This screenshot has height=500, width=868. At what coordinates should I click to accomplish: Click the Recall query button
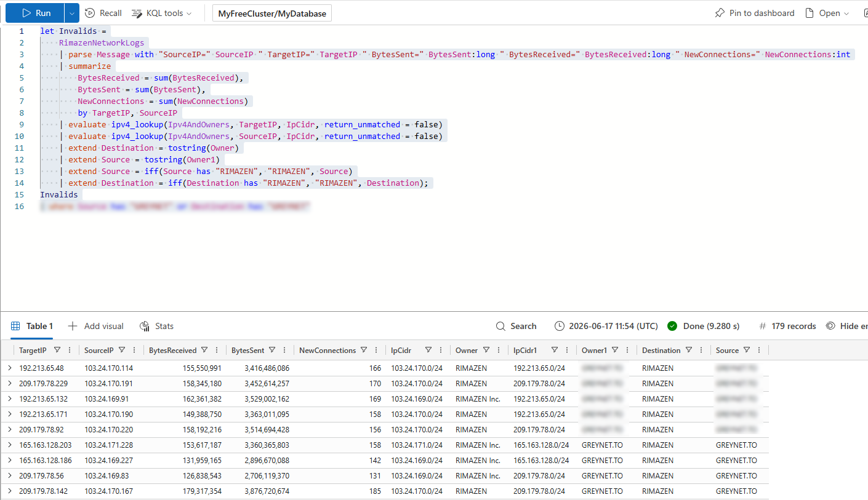pyautogui.click(x=103, y=13)
